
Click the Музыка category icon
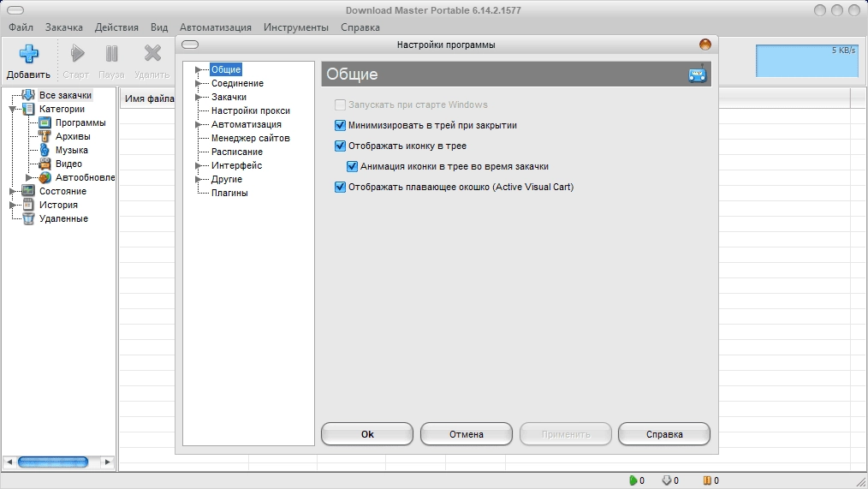45,150
